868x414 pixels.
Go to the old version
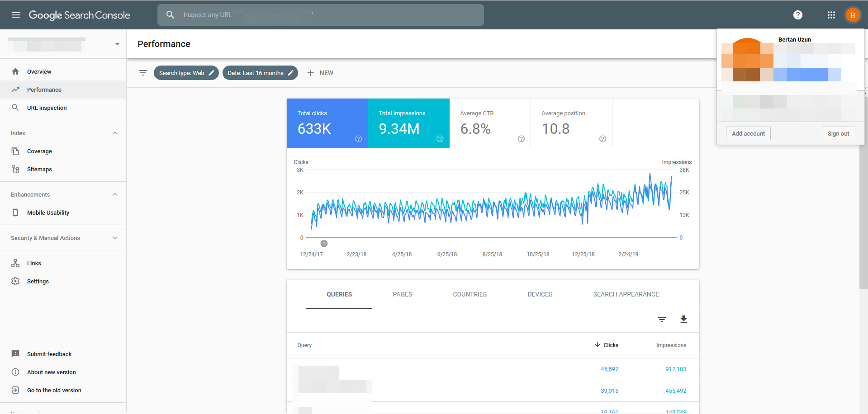(54, 390)
